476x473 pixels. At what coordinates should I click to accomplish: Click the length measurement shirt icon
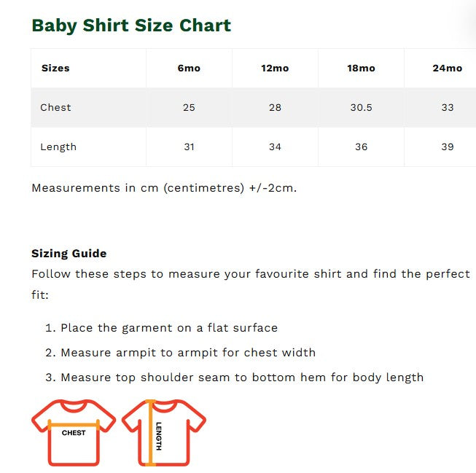point(164,431)
